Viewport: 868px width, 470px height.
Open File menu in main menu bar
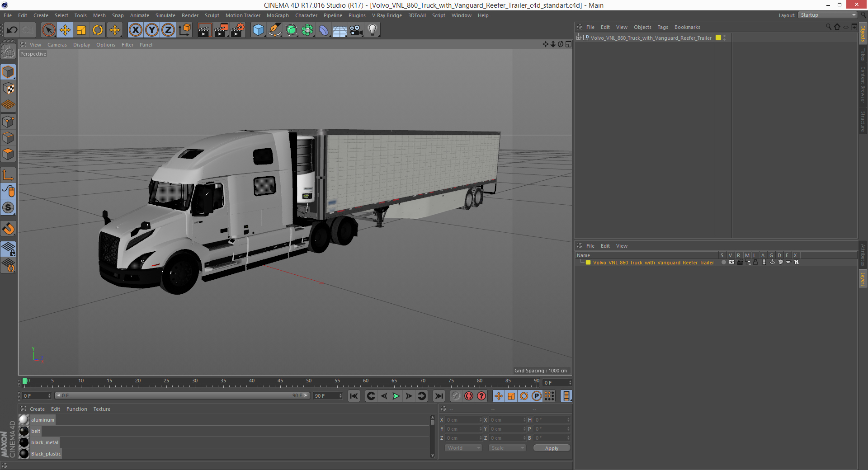8,15
